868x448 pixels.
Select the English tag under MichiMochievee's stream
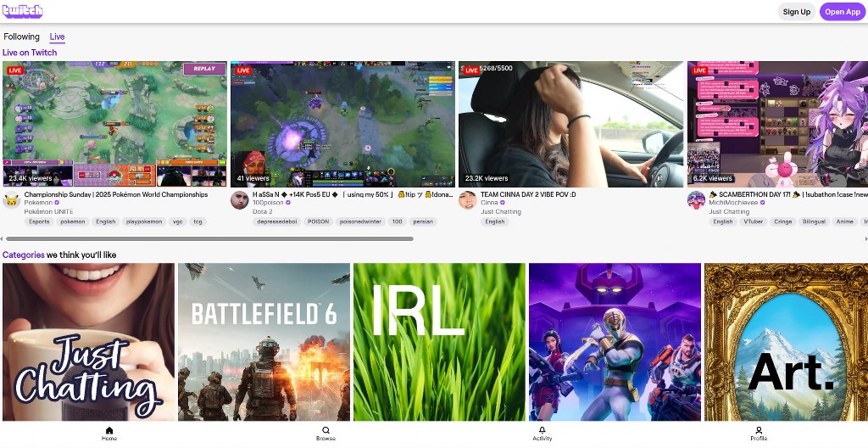(x=723, y=221)
